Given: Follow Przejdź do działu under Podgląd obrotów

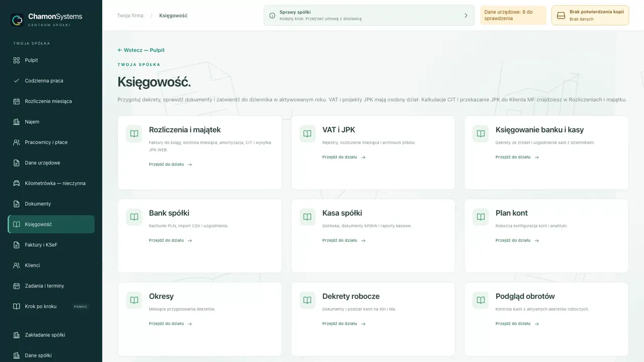Looking at the screenshot, I should click(517, 324).
